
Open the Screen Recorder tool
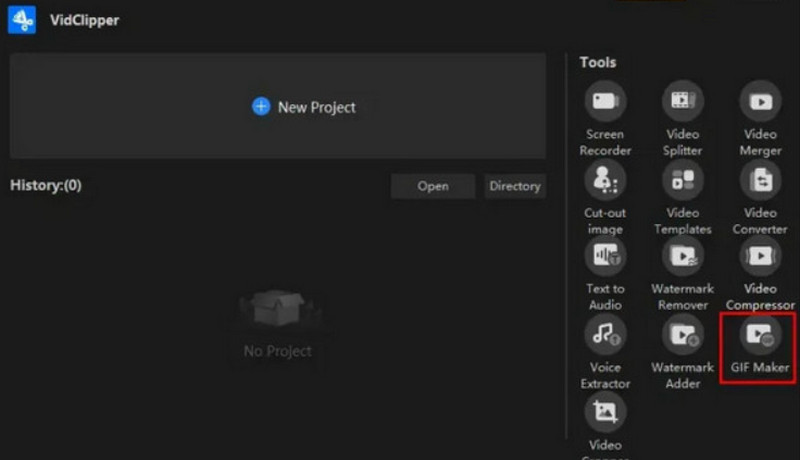point(604,101)
